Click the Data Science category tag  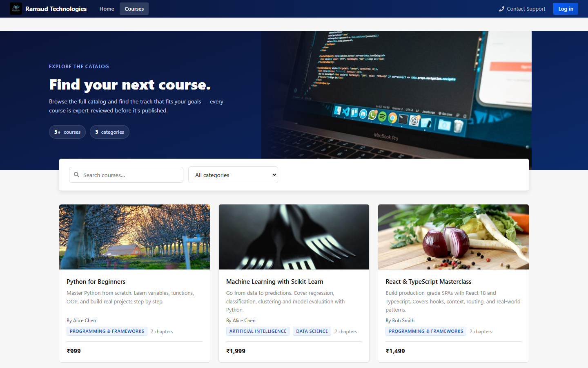click(312, 331)
